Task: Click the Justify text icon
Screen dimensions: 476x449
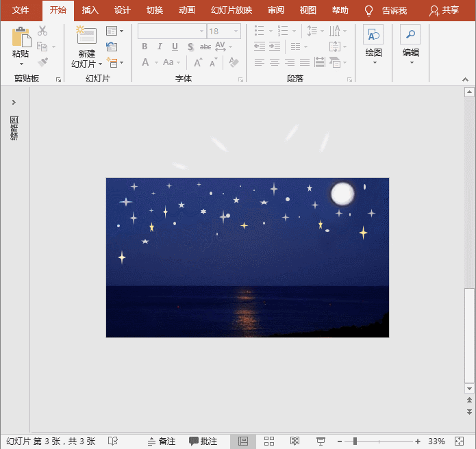Action: pyautogui.click(x=305, y=62)
